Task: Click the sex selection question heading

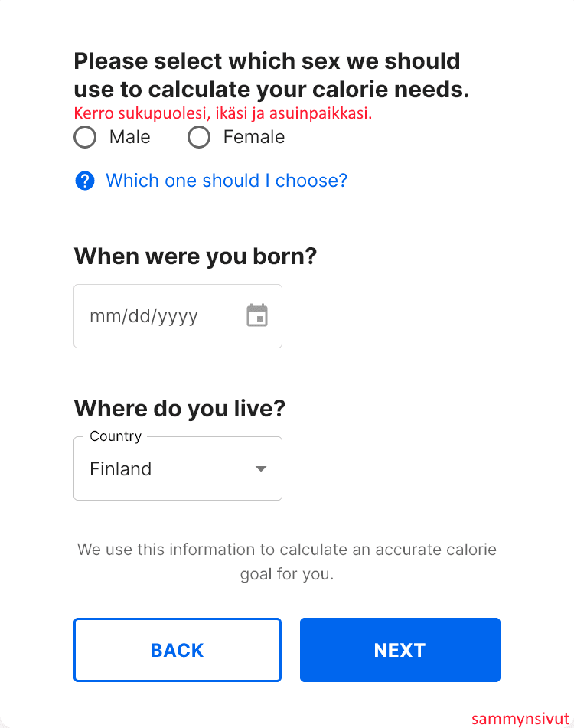Action: tap(271, 75)
